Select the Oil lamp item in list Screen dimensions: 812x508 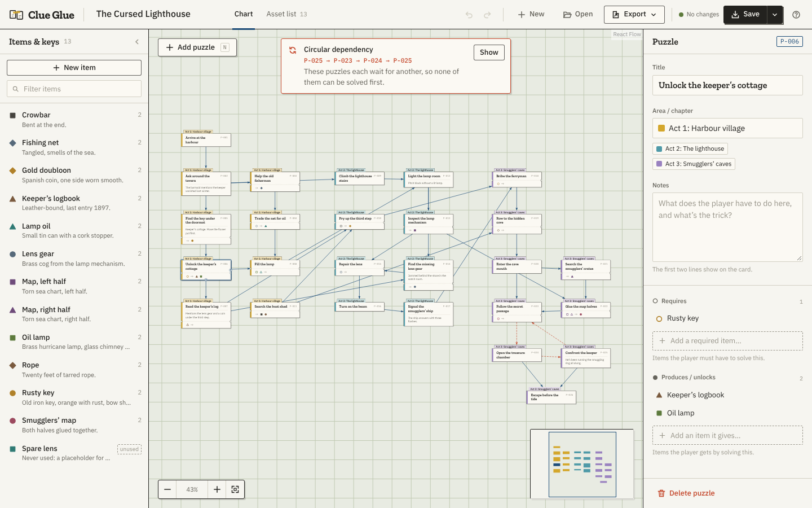click(x=74, y=342)
